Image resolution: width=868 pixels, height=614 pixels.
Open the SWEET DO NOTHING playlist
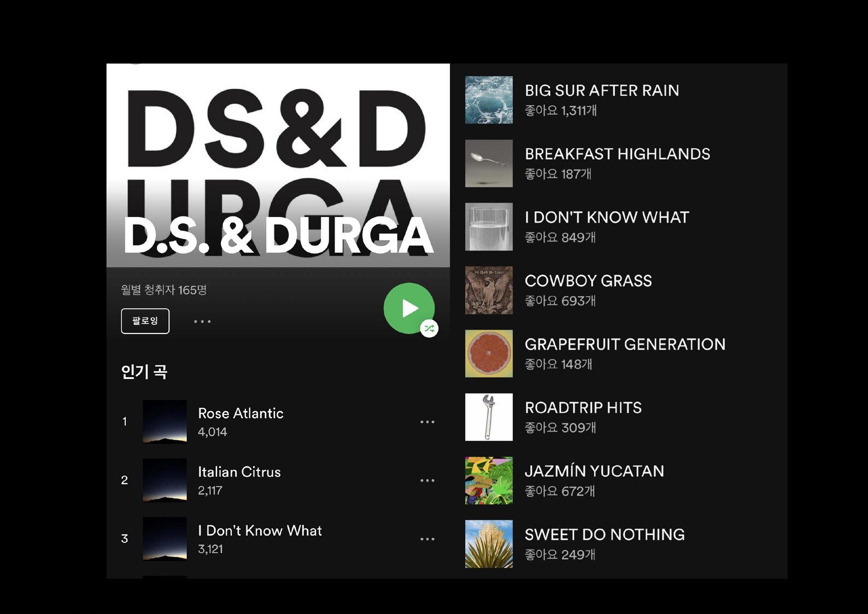(605, 534)
